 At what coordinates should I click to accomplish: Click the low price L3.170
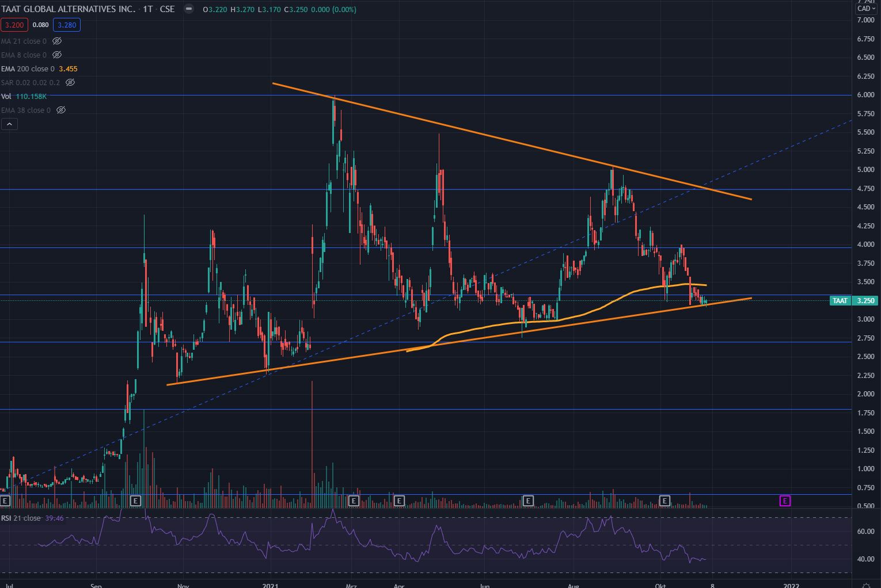[x=269, y=9]
